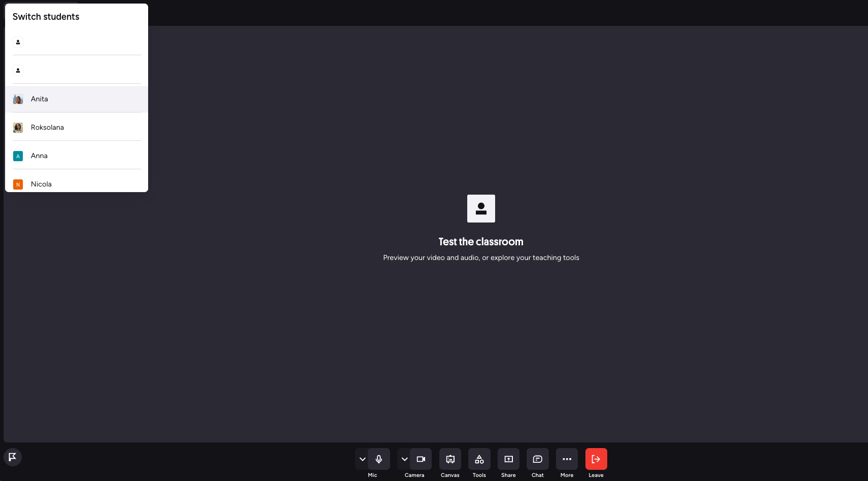
Task: Select the first unnamed student entry
Action: [76, 43]
